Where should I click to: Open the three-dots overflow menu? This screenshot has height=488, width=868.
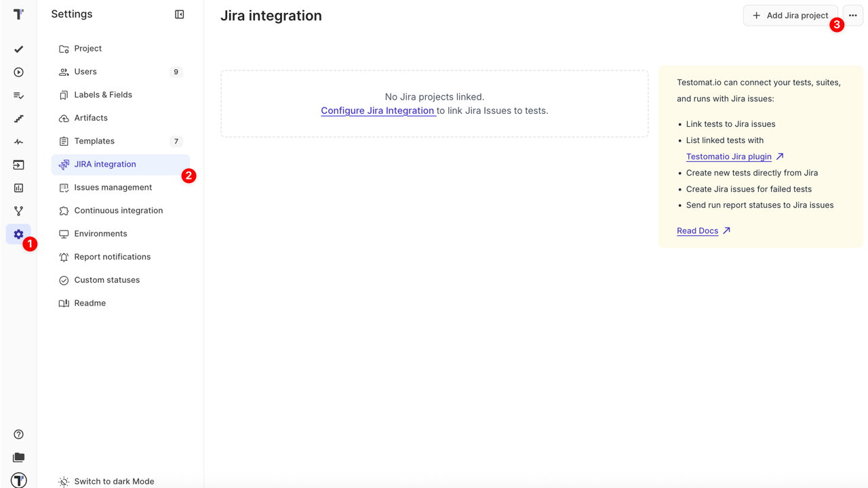pos(852,15)
